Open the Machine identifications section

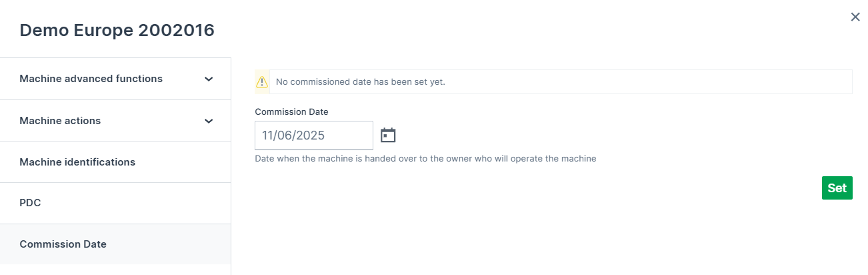(x=77, y=162)
